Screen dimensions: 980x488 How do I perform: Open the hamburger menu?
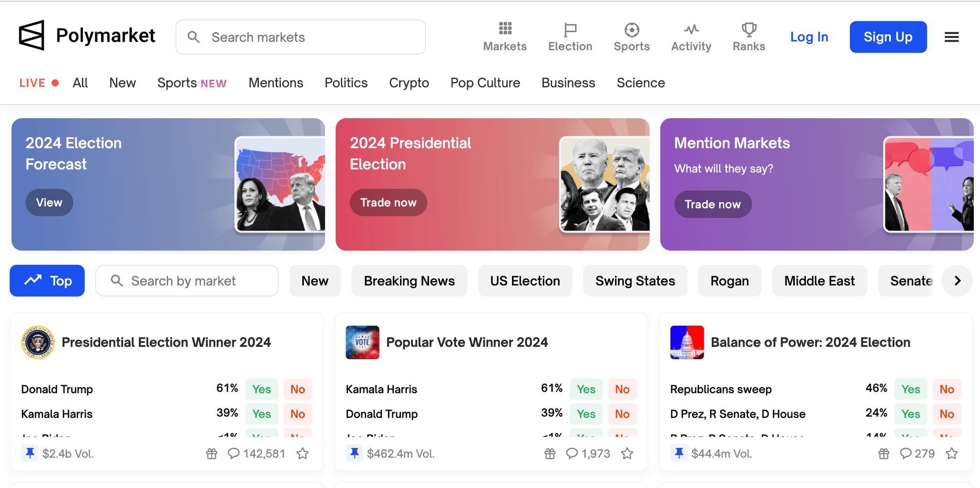pyautogui.click(x=951, y=37)
